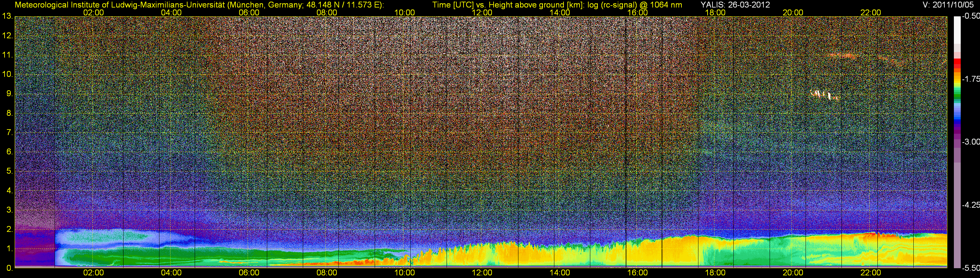Click the log (rc-signal) @ 1064 nm caption
This screenshot has height=278, width=980.
[635, 5]
